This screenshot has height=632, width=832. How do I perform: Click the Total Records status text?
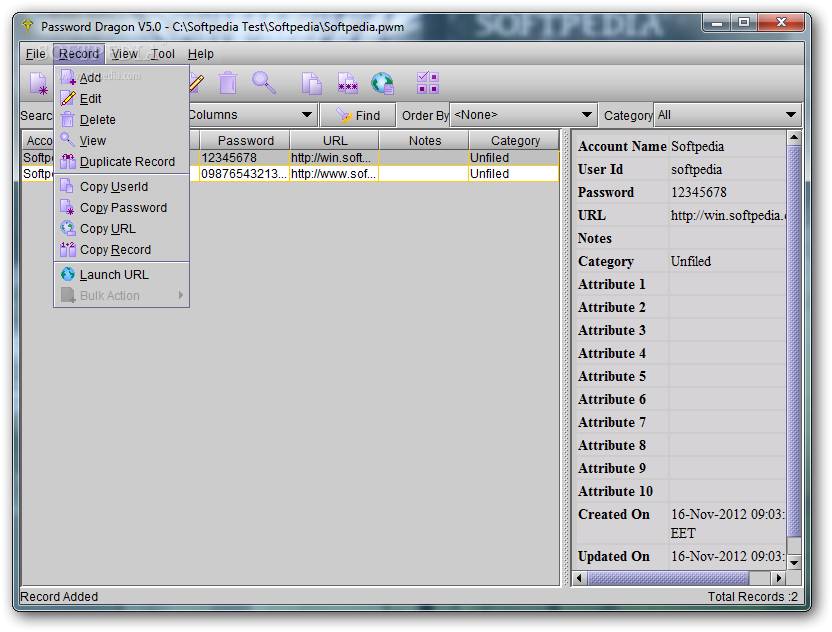[x=752, y=597]
